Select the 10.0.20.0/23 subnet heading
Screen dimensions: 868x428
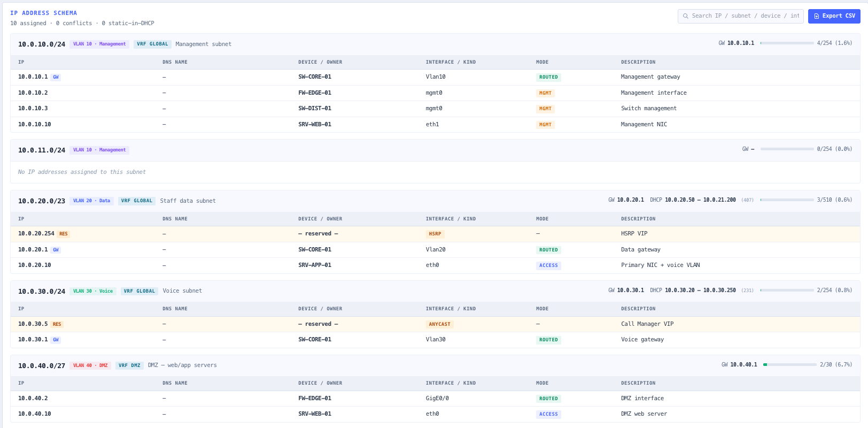[x=42, y=201]
